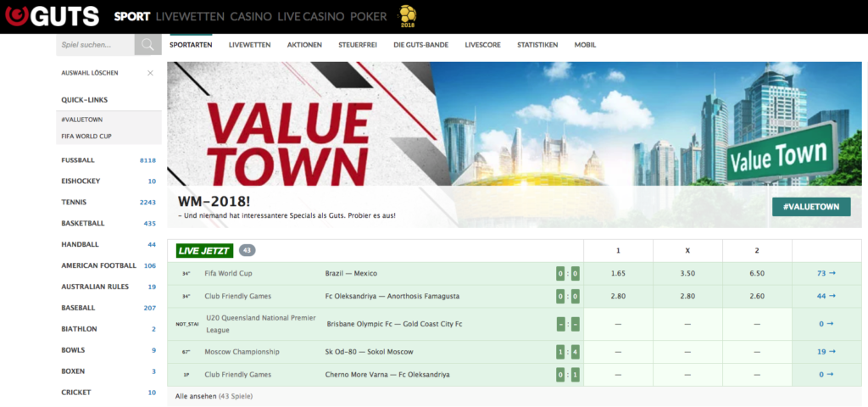Screen dimensions: 868x407
Task: Open the Poker section
Action: point(368,17)
